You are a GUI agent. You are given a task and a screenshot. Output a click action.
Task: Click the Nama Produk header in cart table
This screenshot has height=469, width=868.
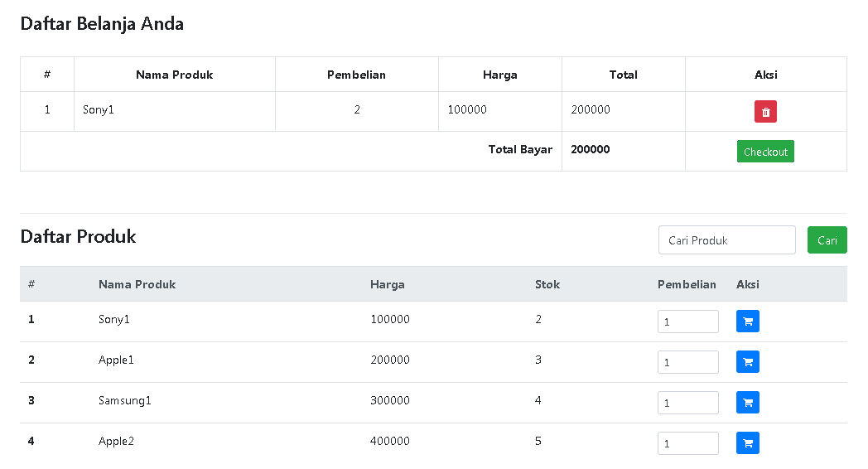point(175,75)
